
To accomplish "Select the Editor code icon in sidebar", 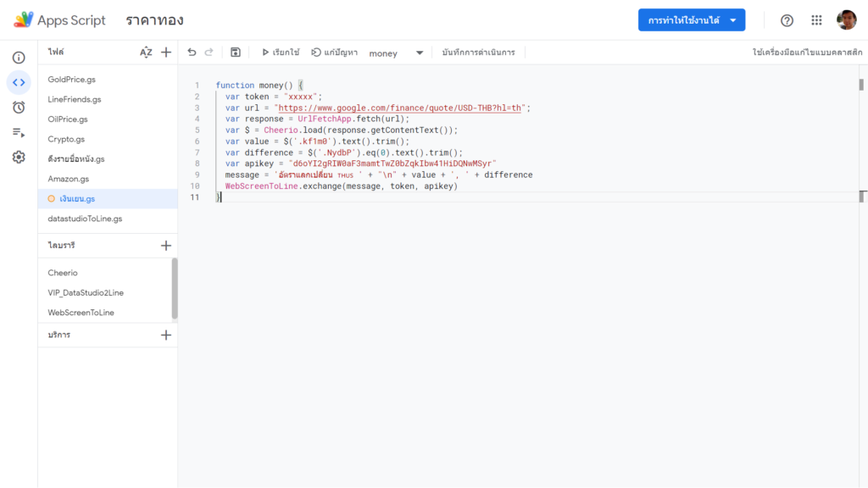I will pos(19,82).
